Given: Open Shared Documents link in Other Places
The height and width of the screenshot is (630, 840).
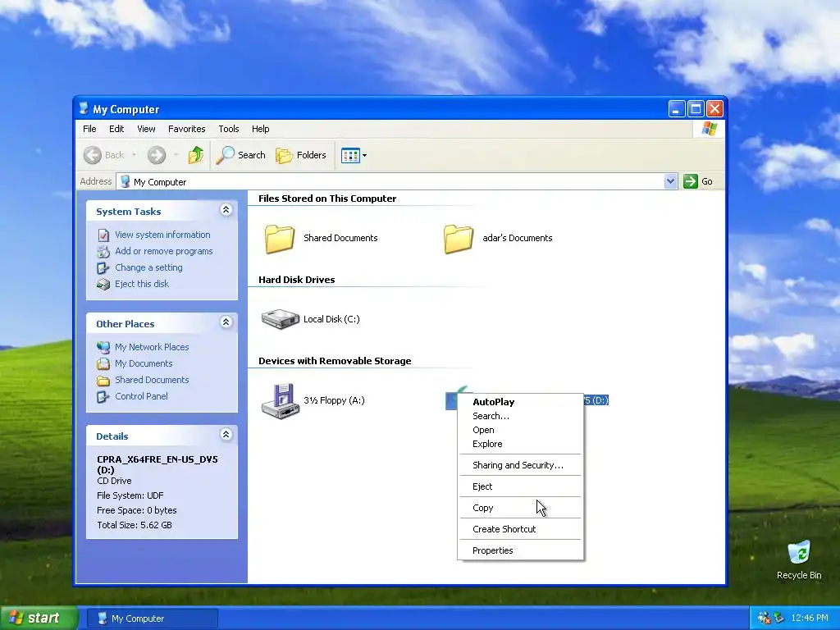Looking at the screenshot, I should pyautogui.click(x=152, y=380).
